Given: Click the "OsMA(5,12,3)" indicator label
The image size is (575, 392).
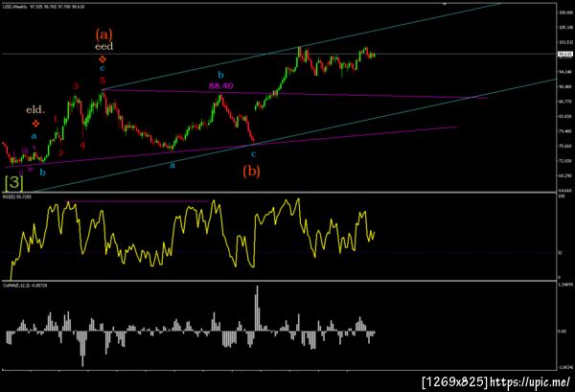Looking at the screenshot, I should [x=15, y=285].
